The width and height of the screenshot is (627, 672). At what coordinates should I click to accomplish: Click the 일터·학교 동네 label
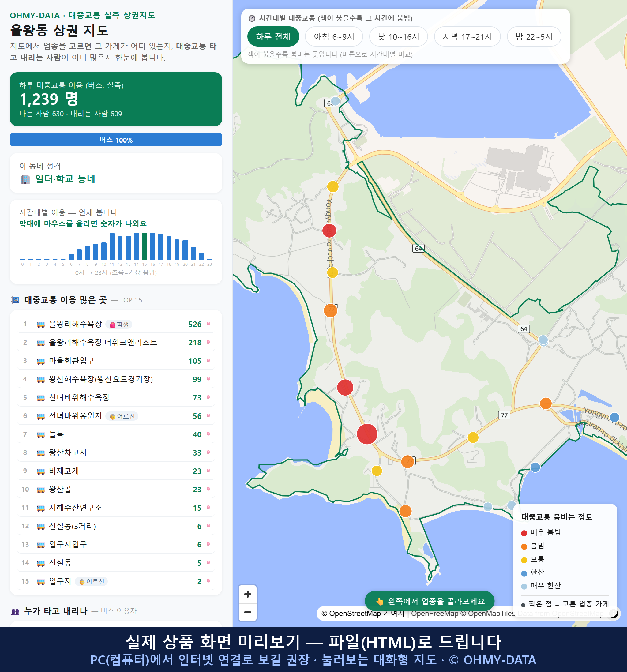click(65, 179)
